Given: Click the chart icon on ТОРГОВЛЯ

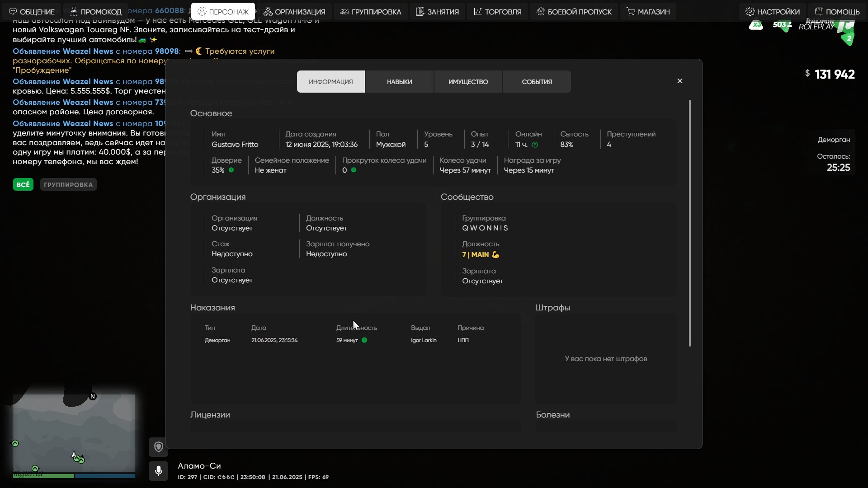Looking at the screenshot, I should coord(478,11).
